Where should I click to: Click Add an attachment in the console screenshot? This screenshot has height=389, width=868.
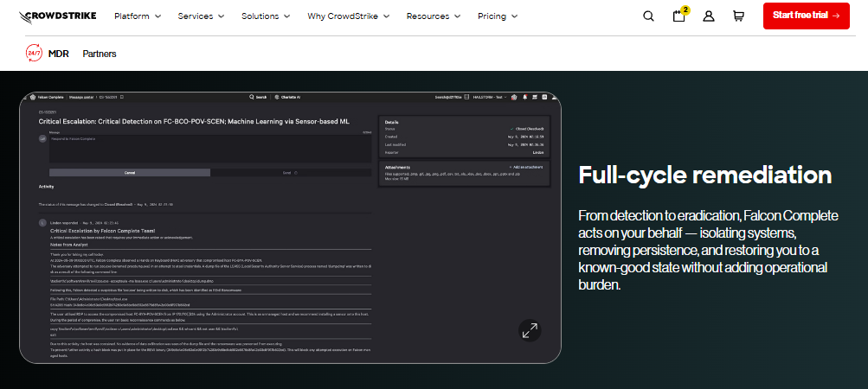click(x=526, y=167)
